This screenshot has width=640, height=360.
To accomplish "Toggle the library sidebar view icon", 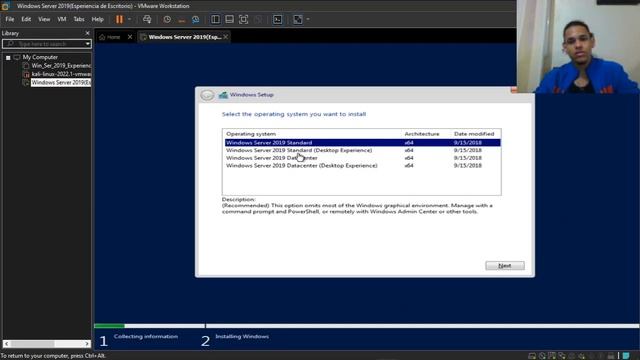I will (215, 19).
